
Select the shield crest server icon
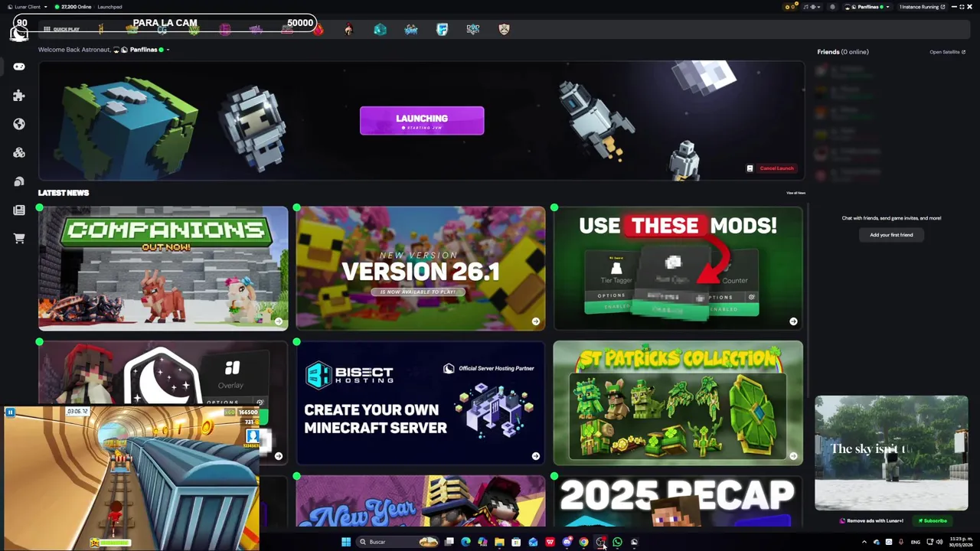tap(504, 29)
